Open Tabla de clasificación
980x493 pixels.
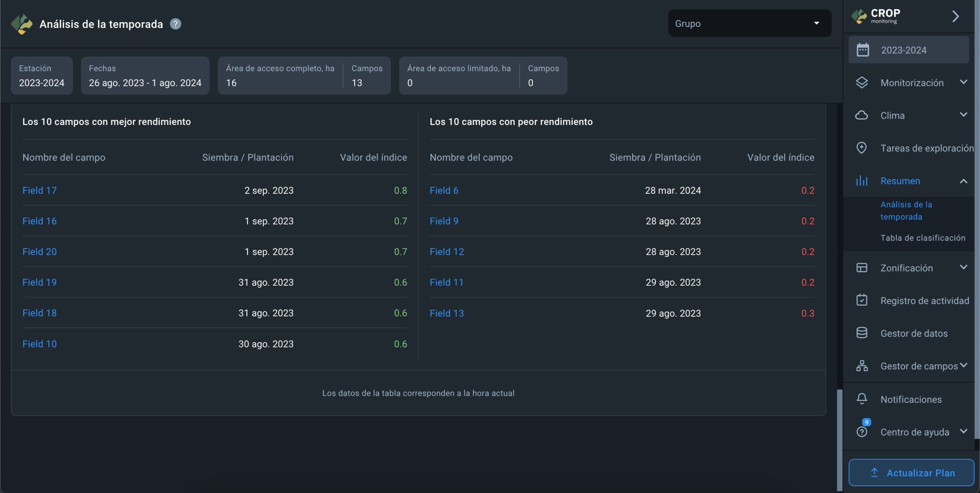[923, 238]
